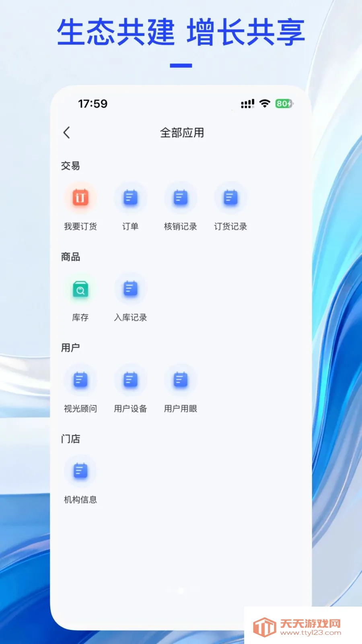Image resolution: width=362 pixels, height=644 pixels.
Task: Tap the Wi-Fi status icon
Action: (x=265, y=103)
